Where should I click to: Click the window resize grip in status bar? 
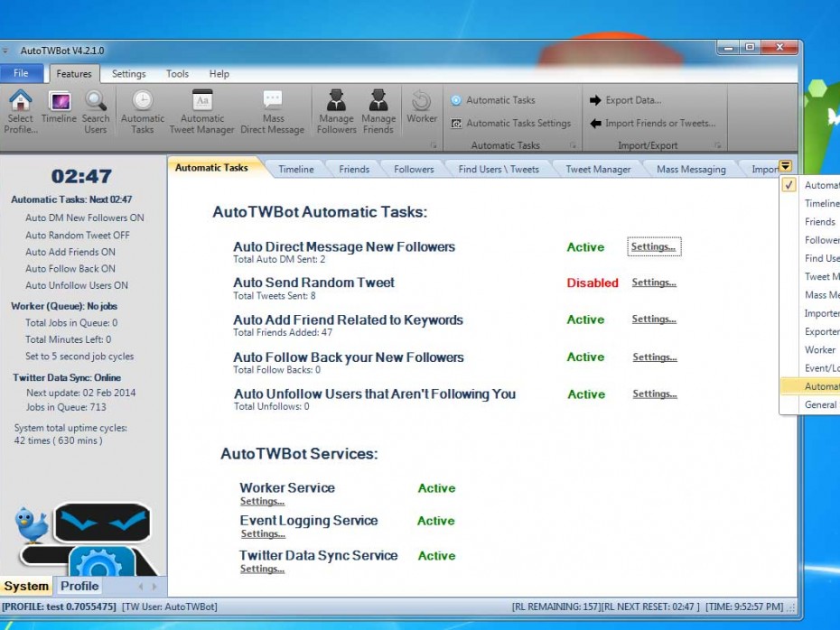coord(792,608)
